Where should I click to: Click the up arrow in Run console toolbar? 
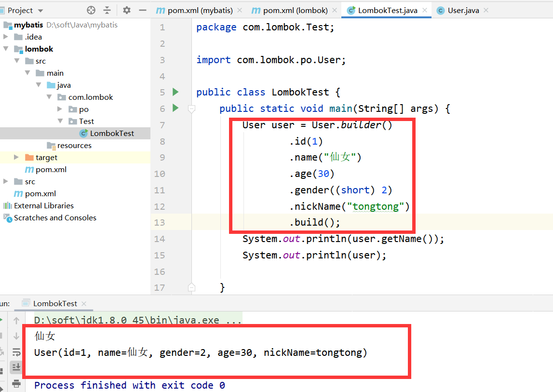coord(16,320)
